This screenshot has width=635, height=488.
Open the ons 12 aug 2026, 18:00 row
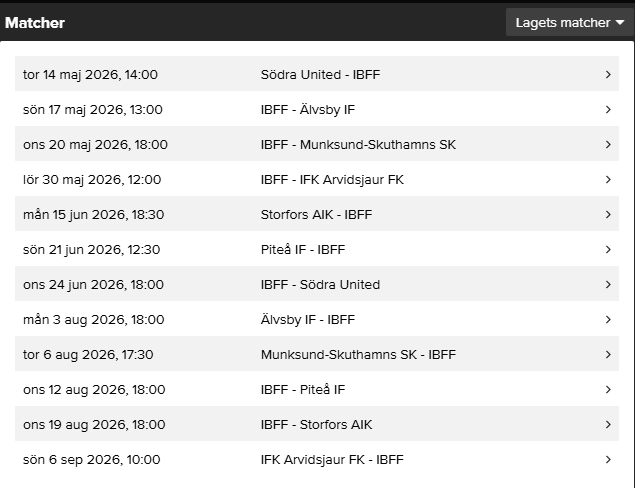tap(317, 389)
